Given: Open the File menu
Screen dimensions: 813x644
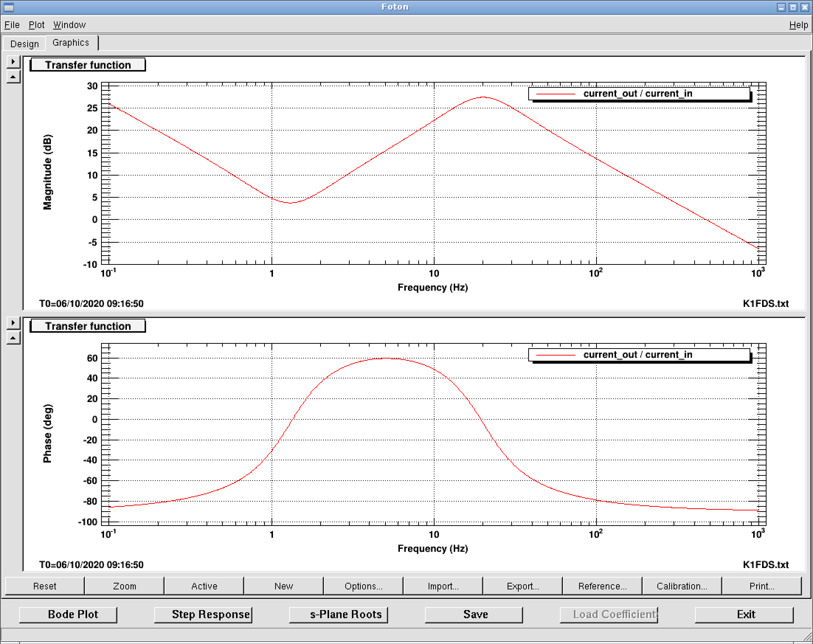Looking at the screenshot, I should (x=12, y=25).
